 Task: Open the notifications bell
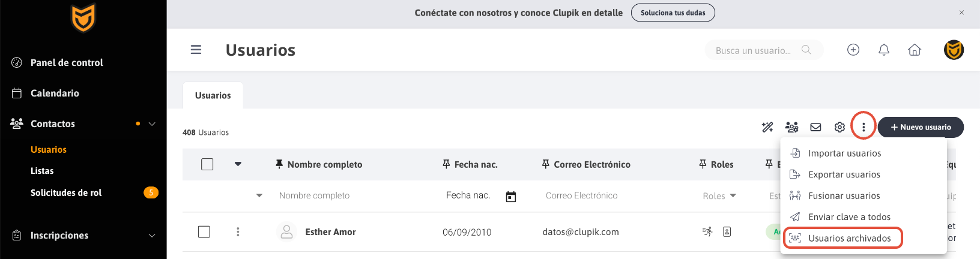tap(884, 50)
